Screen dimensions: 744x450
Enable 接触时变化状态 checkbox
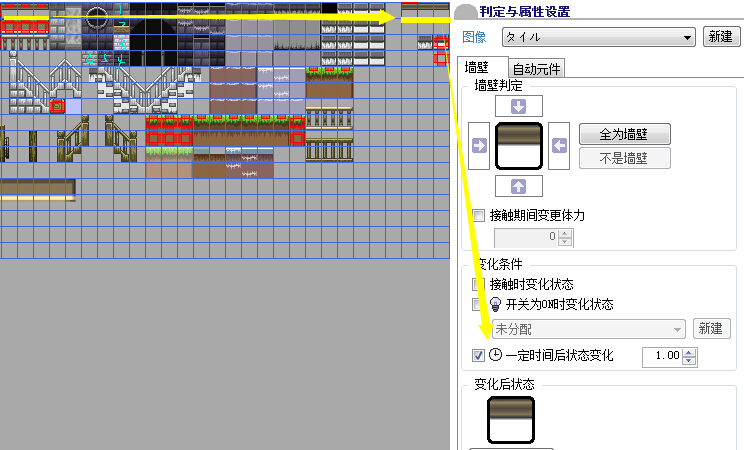point(478,284)
